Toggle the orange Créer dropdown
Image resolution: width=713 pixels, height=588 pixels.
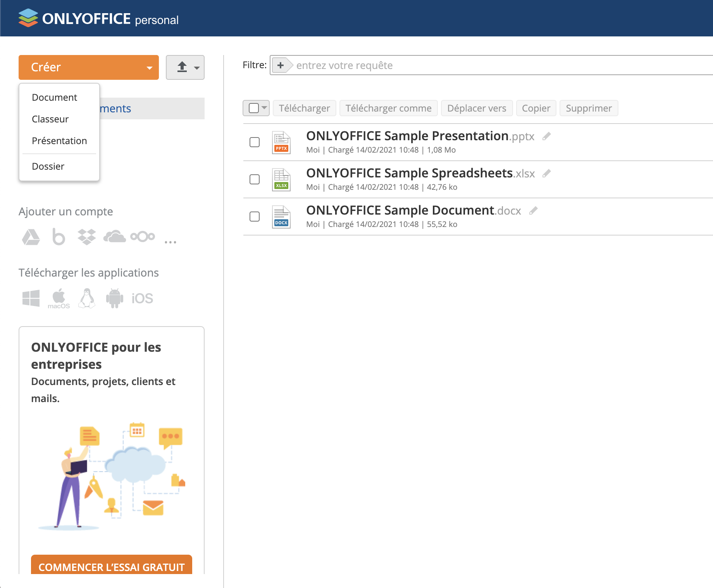tap(89, 67)
